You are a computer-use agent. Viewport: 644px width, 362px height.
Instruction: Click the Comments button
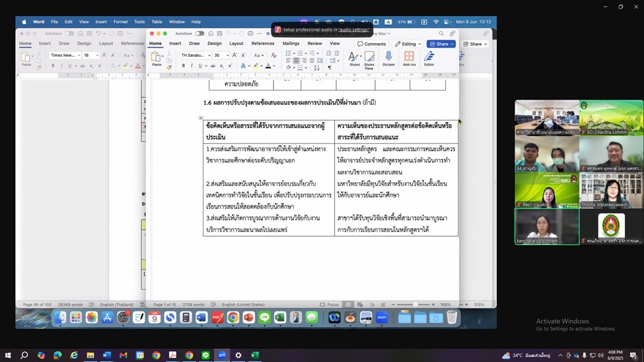372,44
